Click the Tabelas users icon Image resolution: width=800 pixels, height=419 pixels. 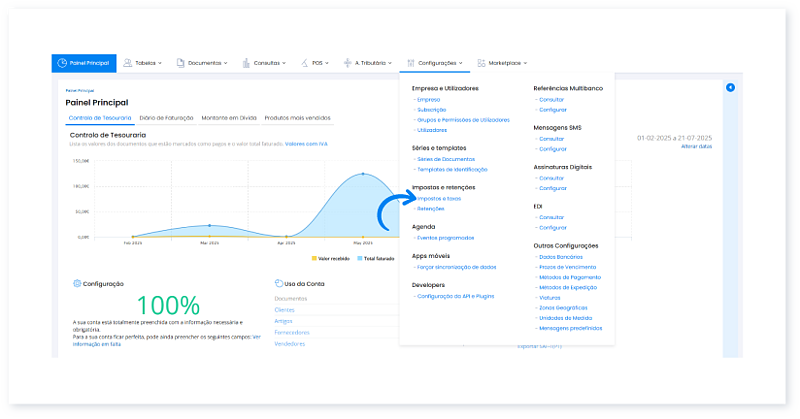point(127,63)
